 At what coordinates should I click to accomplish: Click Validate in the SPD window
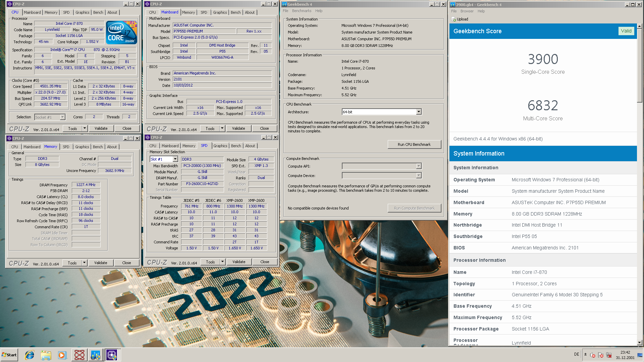tap(239, 262)
